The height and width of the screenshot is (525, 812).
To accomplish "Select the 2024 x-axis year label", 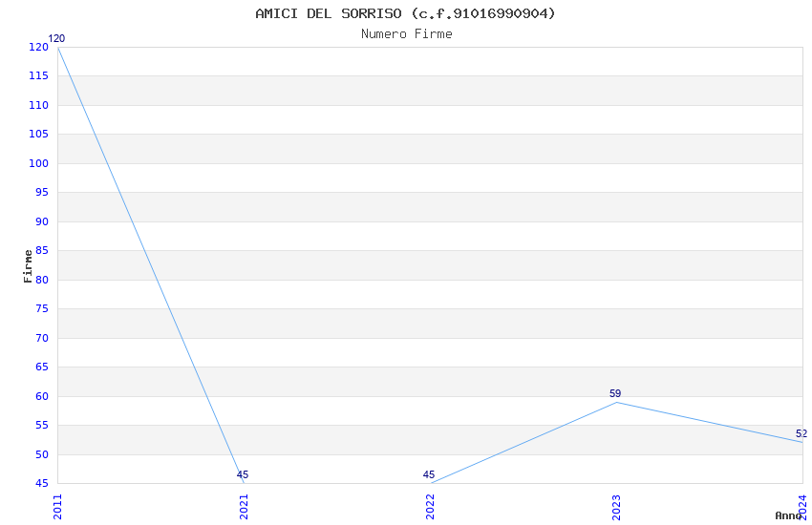I will pos(802,507).
